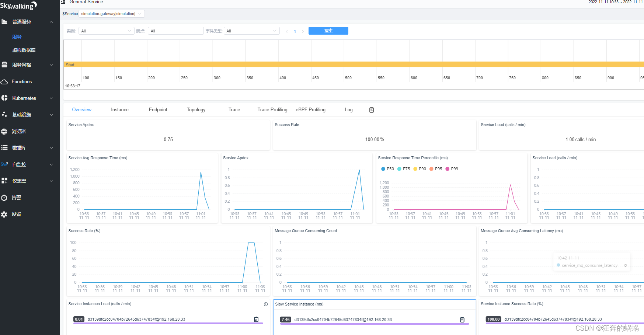
Task: Click the 端点 All input field
Action: (176, 31)
